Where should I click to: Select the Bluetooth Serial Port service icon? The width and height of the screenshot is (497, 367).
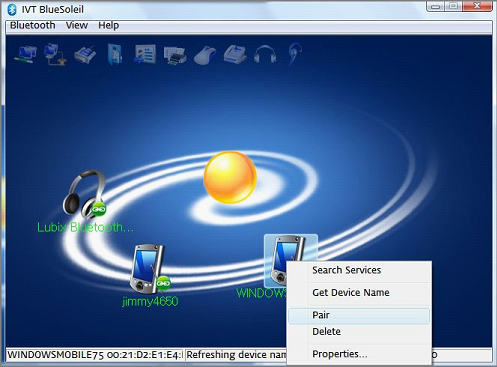85,55
